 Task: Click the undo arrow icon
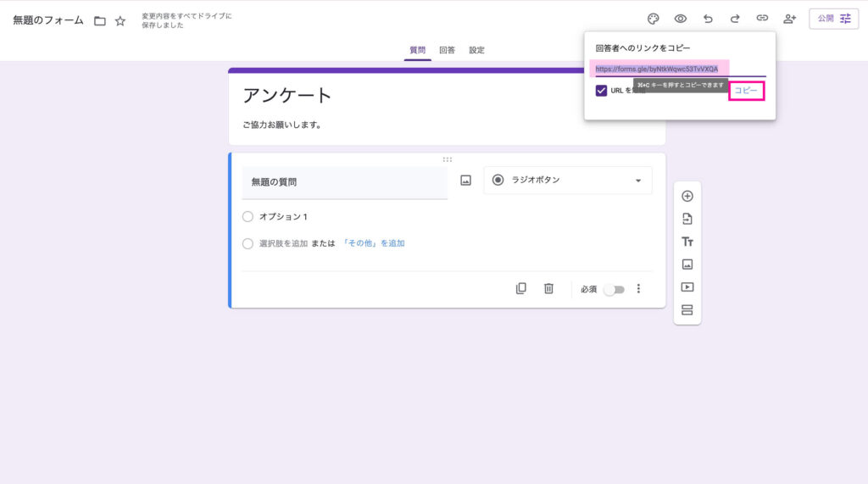pyautogui.click(x=708, y=19)
